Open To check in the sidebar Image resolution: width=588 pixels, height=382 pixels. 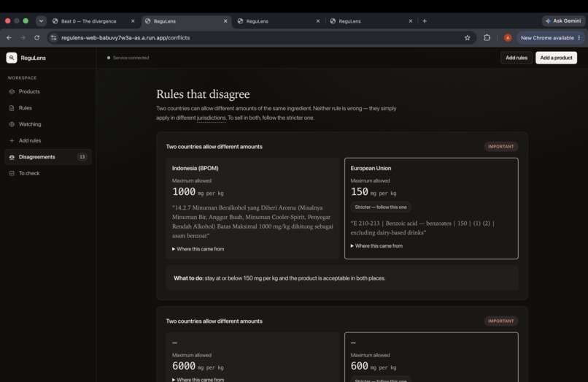click(48, 173)
